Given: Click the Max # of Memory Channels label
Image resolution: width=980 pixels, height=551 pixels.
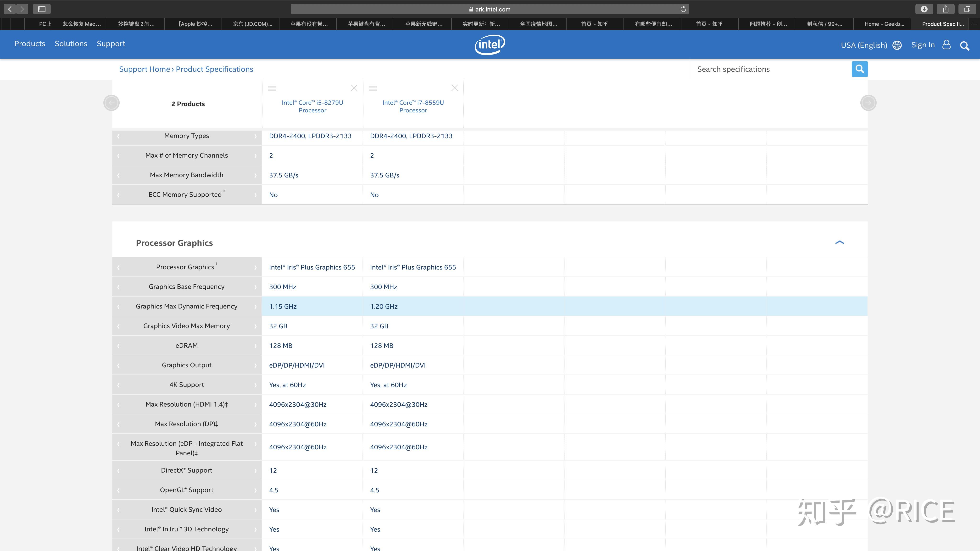Looking at the screenshot, I should [186, 155].
